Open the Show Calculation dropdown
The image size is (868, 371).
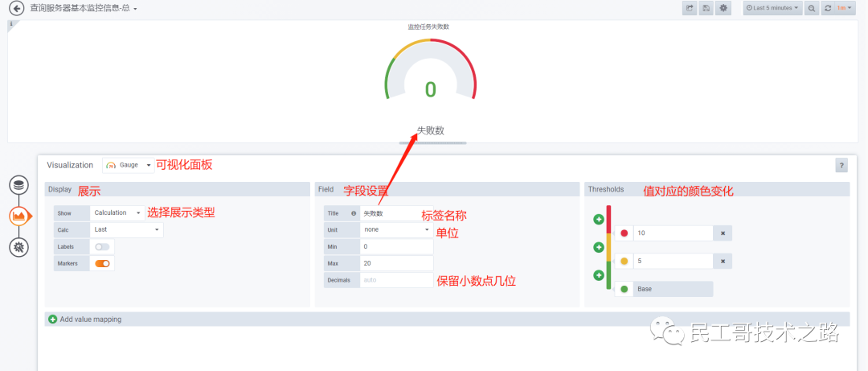[117, 213]
